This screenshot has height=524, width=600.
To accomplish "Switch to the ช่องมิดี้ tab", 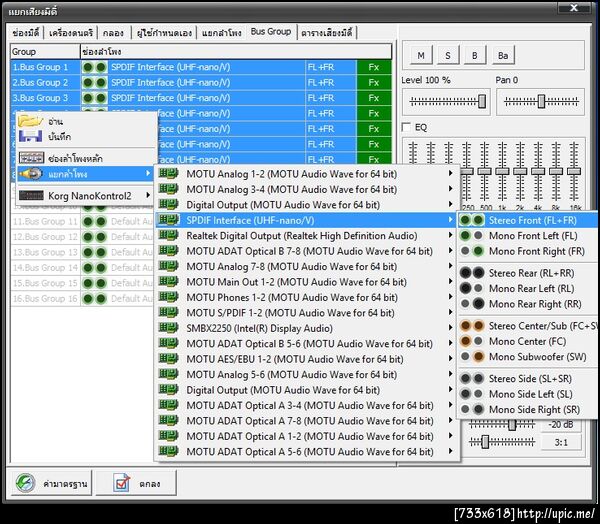I will (25, 33).
